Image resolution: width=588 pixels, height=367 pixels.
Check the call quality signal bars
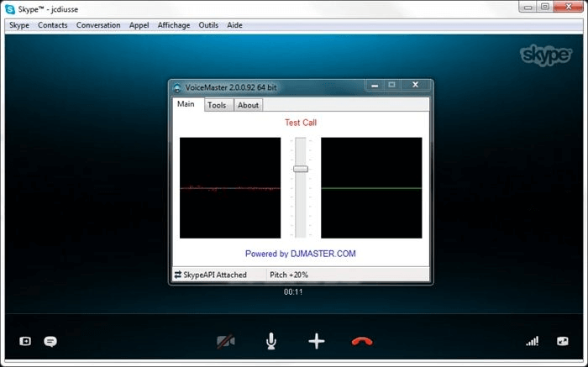click(532, 341)
